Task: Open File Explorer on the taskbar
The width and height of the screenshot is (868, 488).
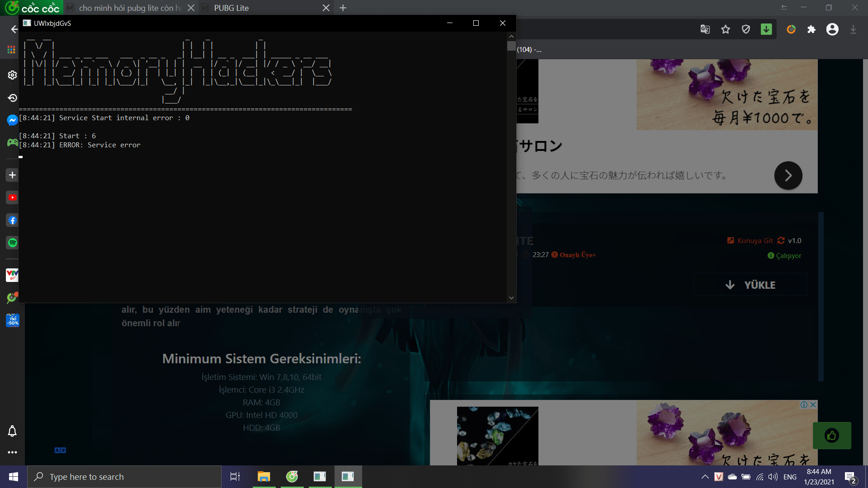Action: pos(264,477)
